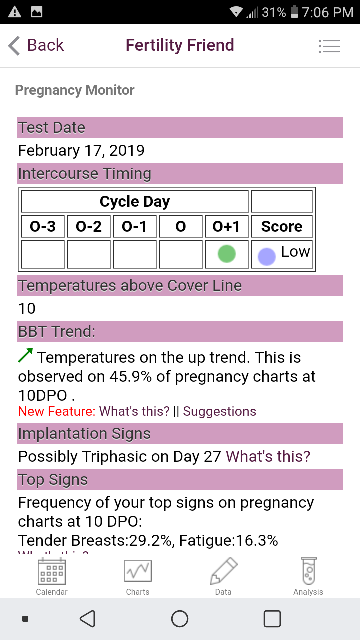Select the empty O-3 cycle day cell
Viewport: 360px width, 640px height.
click(x=43, y=254)
